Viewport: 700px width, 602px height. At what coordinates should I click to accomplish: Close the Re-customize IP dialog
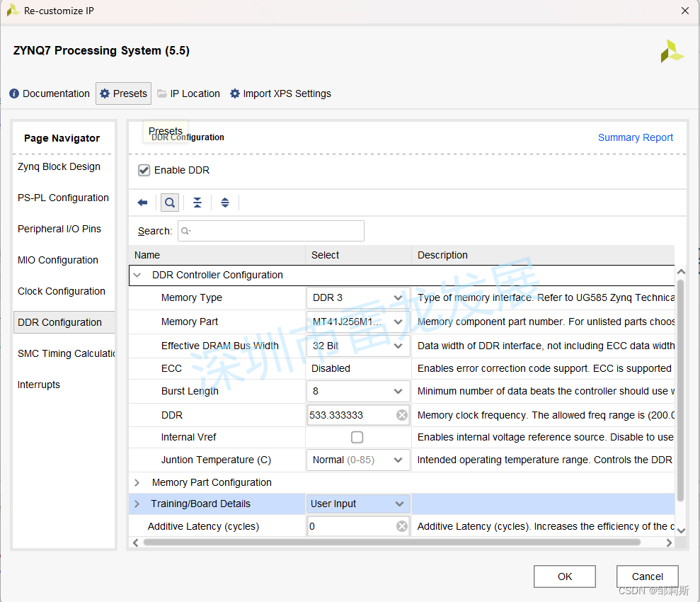click(685, 11)
